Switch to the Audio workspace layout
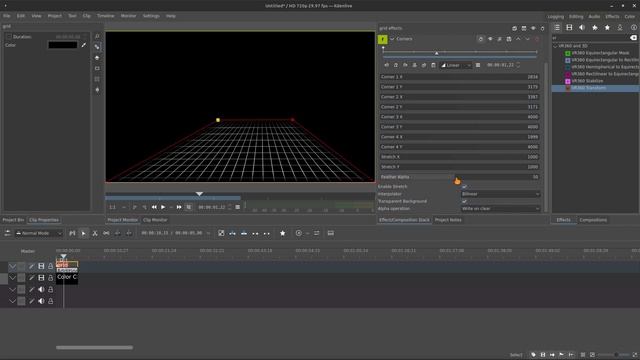Viewport: 640px width, 360px height. coord(594,17)
